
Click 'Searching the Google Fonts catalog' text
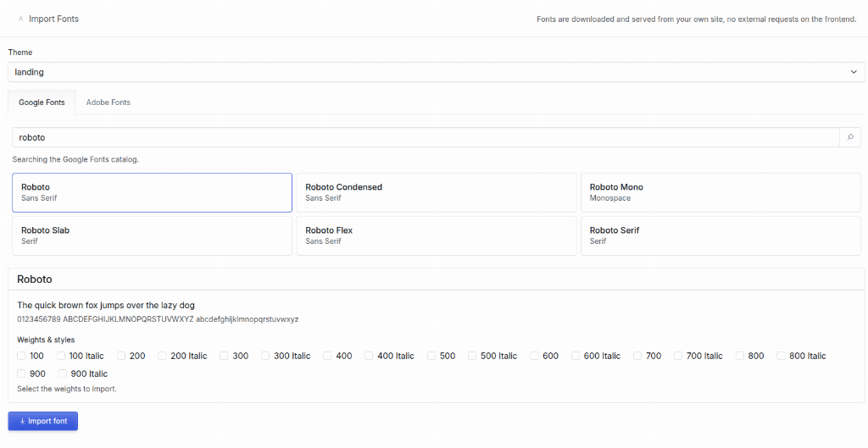click(x=75, y=159)
